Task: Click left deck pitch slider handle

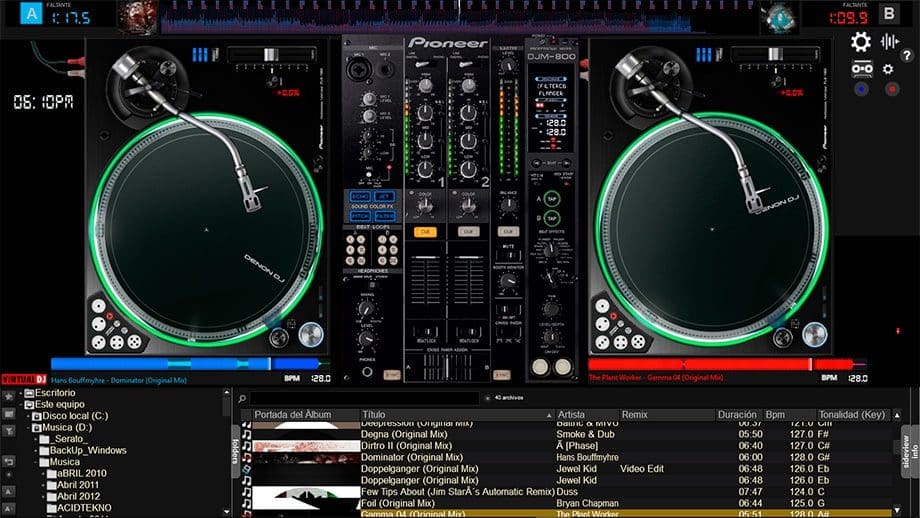Action: click(270, 55)
